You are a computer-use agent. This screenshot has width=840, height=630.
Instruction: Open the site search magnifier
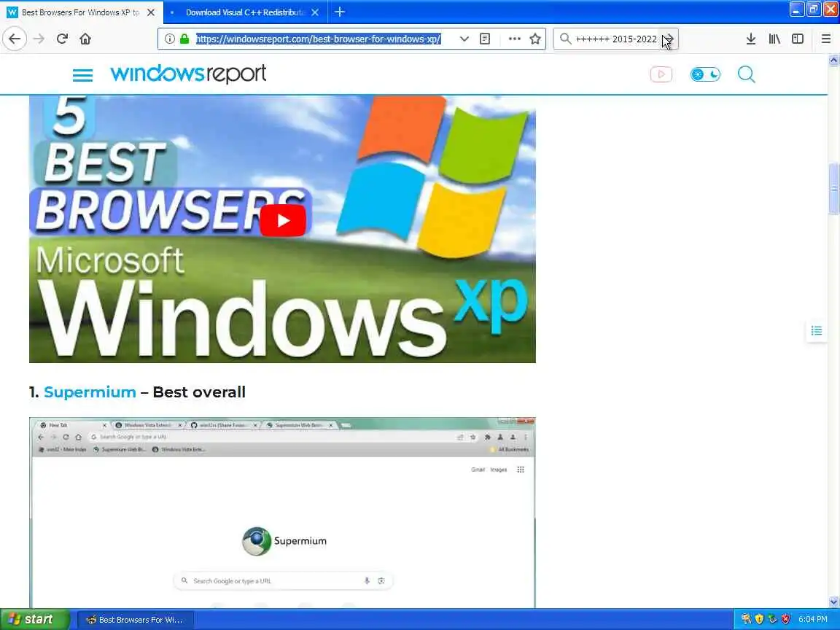746,74
